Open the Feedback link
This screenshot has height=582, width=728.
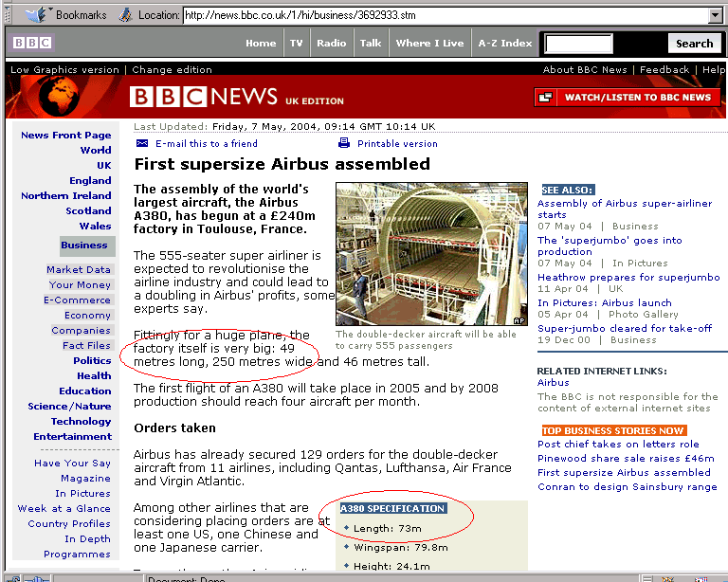[x=664, y=69]
